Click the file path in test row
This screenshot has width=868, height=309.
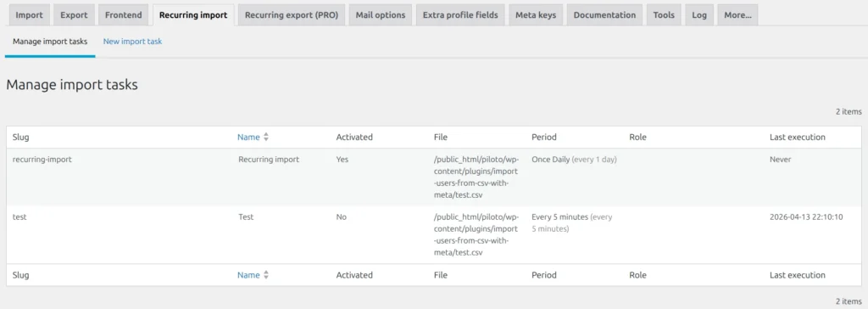[x=476, y=234]
